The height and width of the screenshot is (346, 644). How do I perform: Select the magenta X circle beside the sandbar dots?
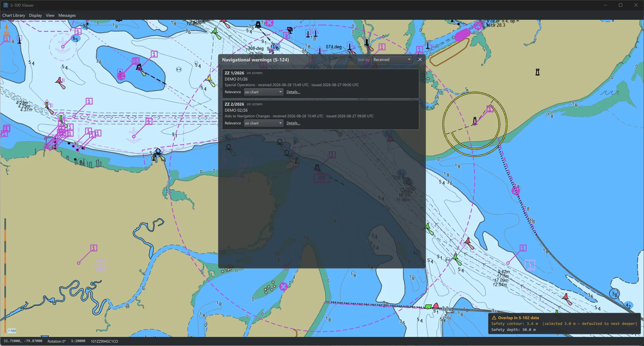point(283,286)
